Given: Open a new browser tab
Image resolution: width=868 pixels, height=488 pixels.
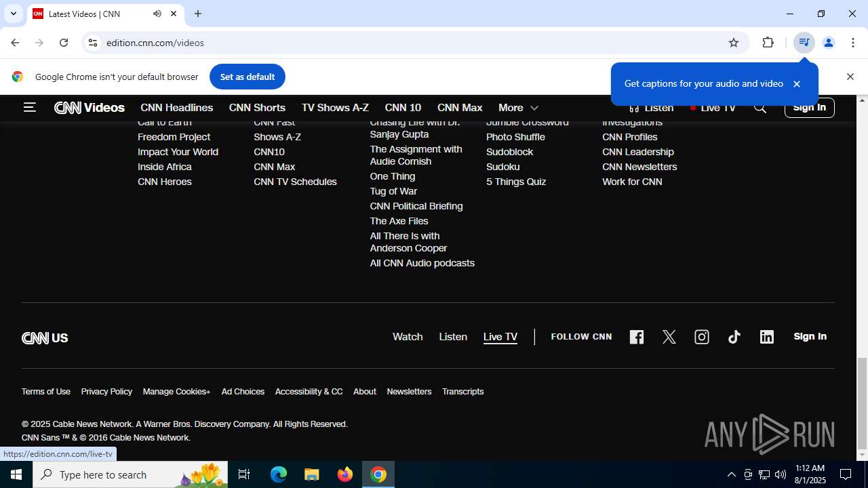Looking at the screenshot, I should point(198,14).
